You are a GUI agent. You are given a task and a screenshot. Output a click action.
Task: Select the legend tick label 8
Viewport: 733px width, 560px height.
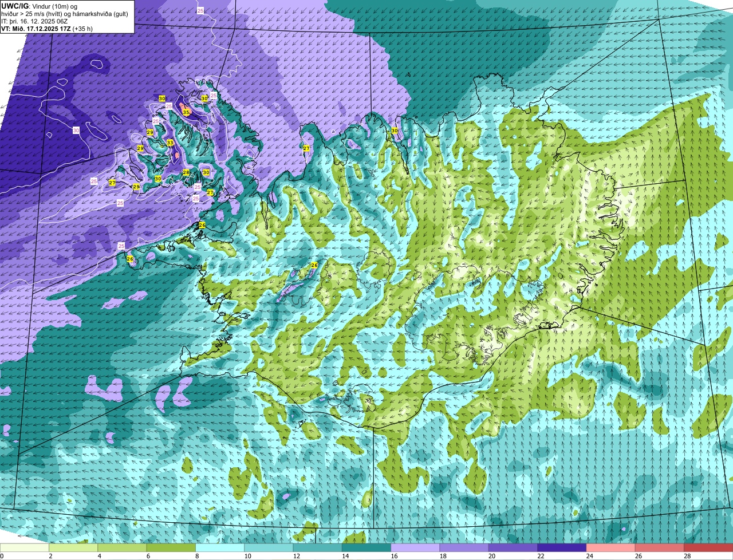(x=197, y=556)
